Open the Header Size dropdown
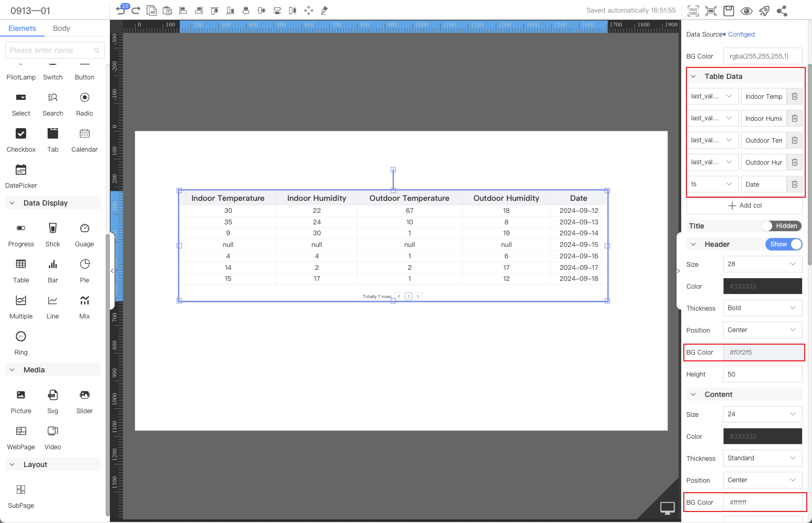Image resolution: width=812 pixels, height=523 pixels. (762, 264)
